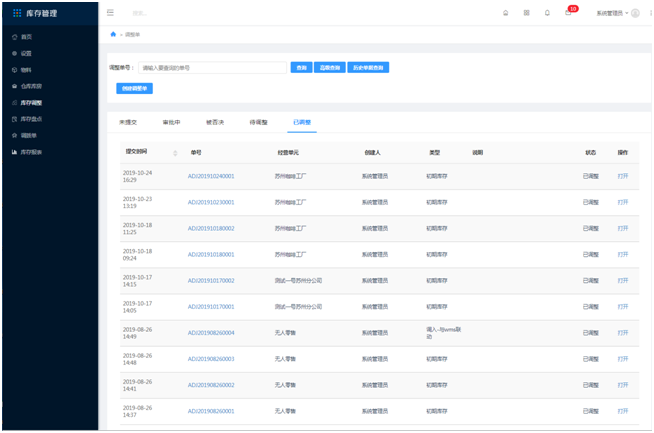
Task: Click the 类型 column header
Action: [435, 153]
